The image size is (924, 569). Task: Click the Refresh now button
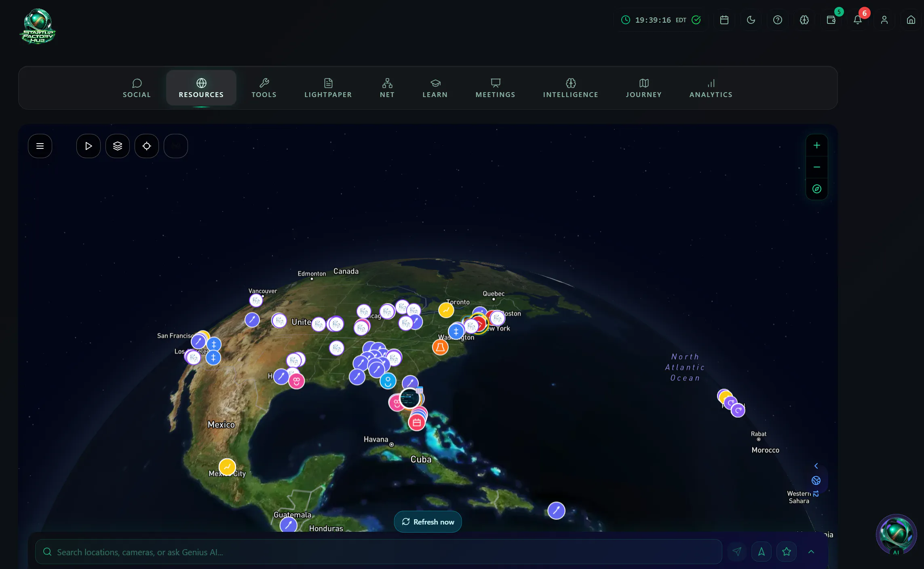pos(428,522)
